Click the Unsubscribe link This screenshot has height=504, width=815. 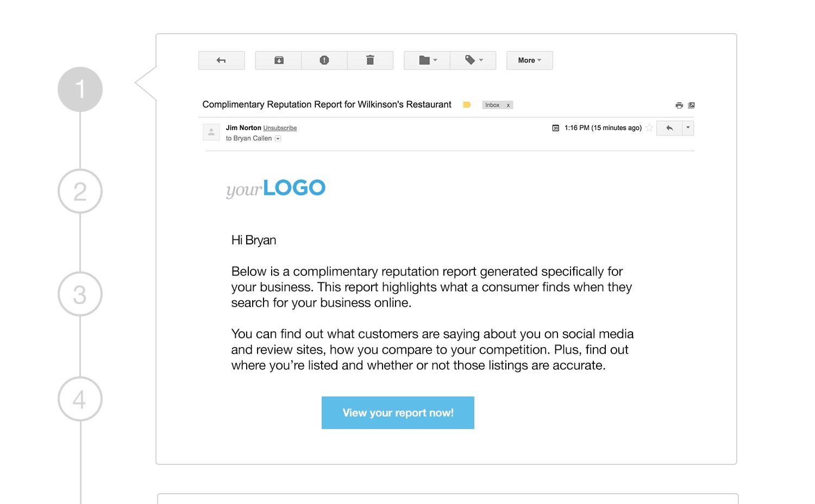tap(280, 128)
